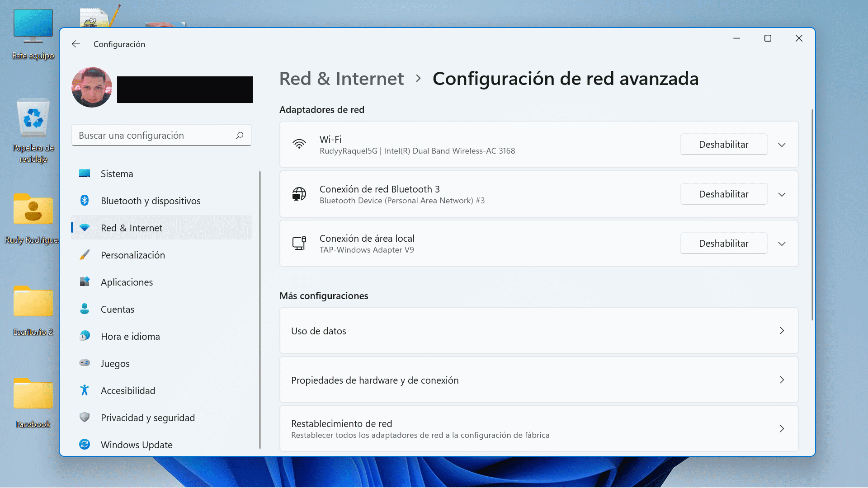Viewport: 868px width, 488px height.
Task: Select Papelera de reciclaje desktop icon
Action: pyautogui.click(x=33, y=131)
